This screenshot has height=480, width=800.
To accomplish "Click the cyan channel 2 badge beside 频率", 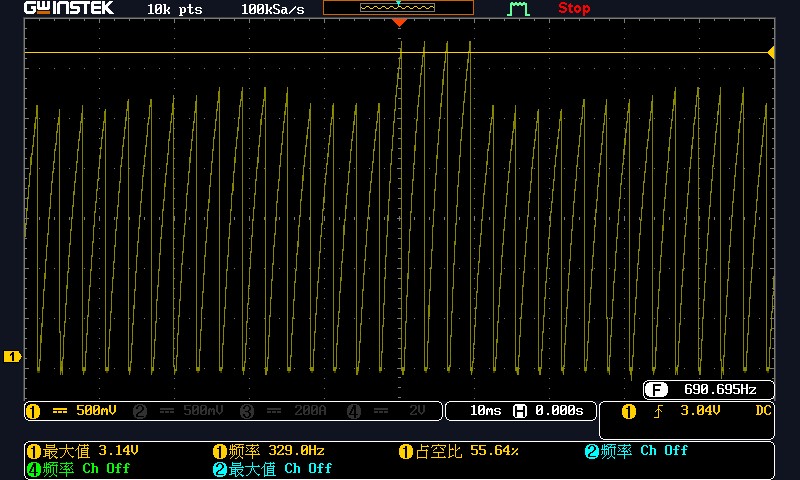I will pos(592,451).
